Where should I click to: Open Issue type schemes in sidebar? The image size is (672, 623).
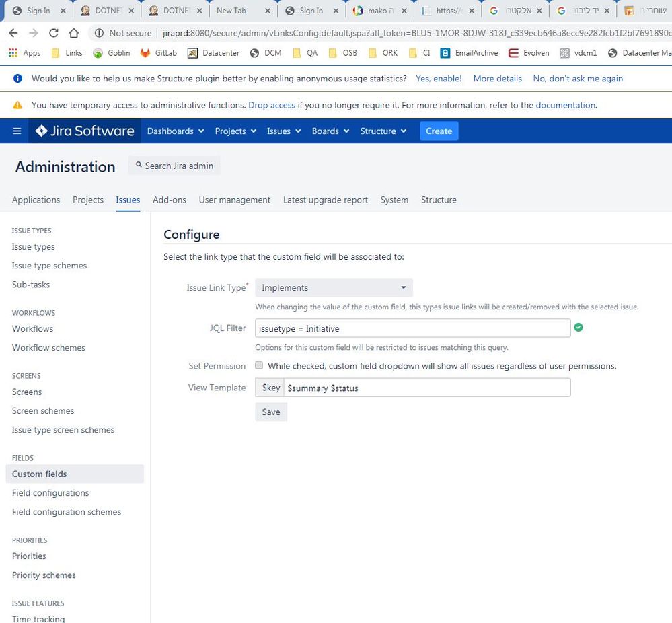point(49,265)
